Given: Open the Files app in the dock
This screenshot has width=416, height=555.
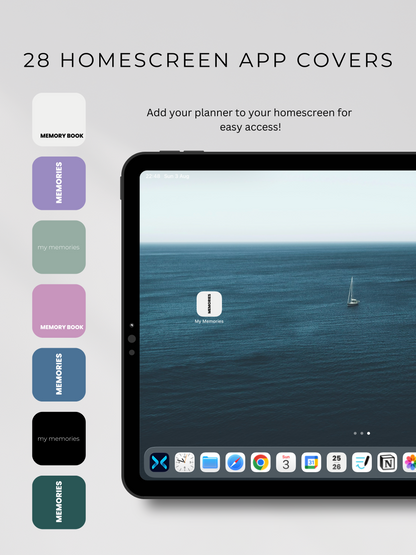Looking at the screenshot, I should point(210,462).
